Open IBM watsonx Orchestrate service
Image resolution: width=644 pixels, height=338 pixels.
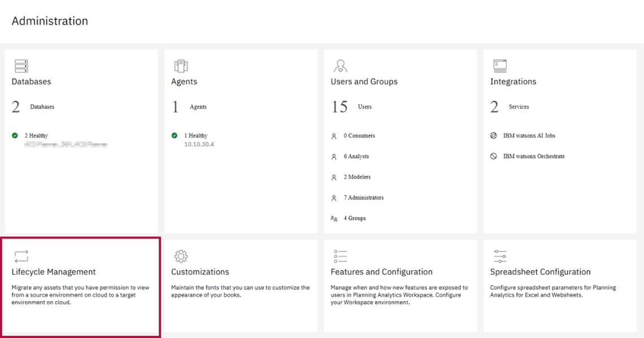coord(533,157)
